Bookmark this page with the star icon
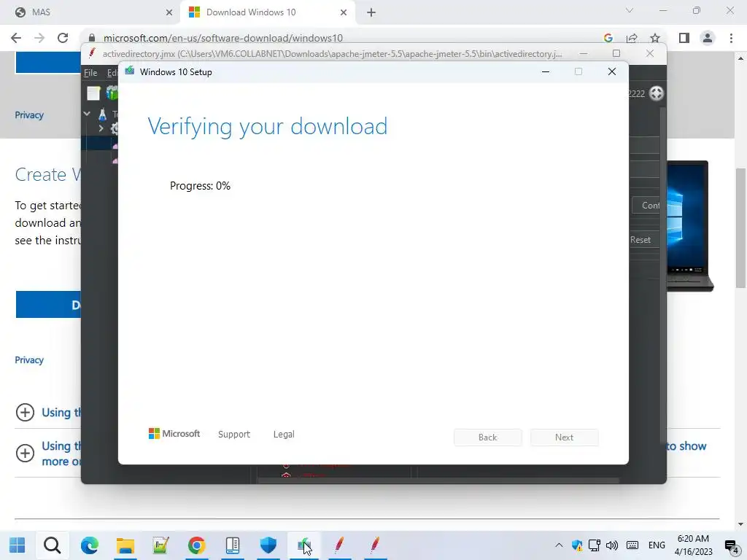The image size is (747, 560). 655,38
